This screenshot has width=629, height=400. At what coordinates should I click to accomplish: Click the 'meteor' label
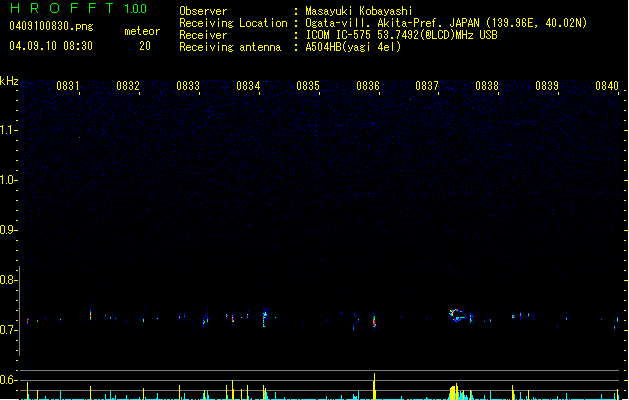tap(142, 31)
